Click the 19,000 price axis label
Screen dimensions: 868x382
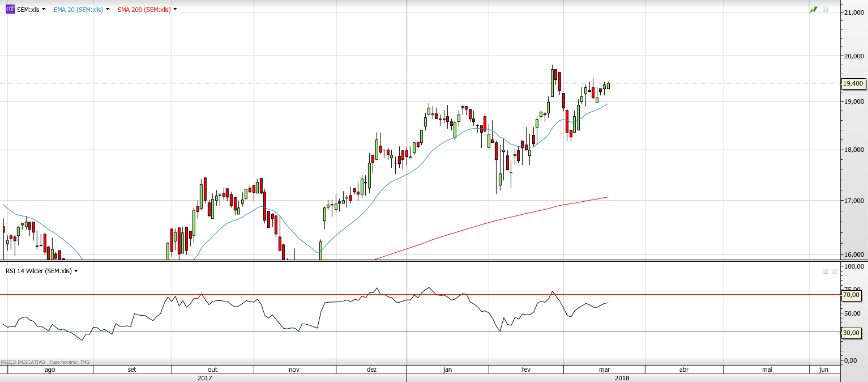tap(854, 101)
